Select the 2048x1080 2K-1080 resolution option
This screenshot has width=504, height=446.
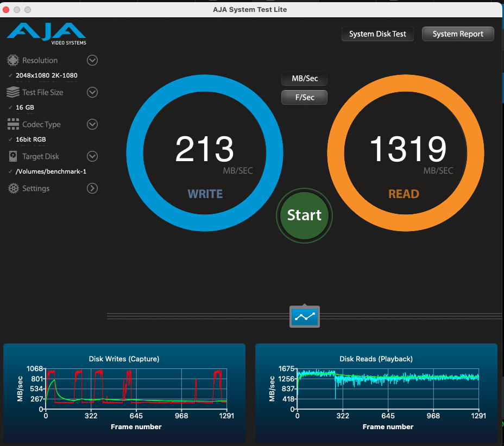click(x=47, y=75)
